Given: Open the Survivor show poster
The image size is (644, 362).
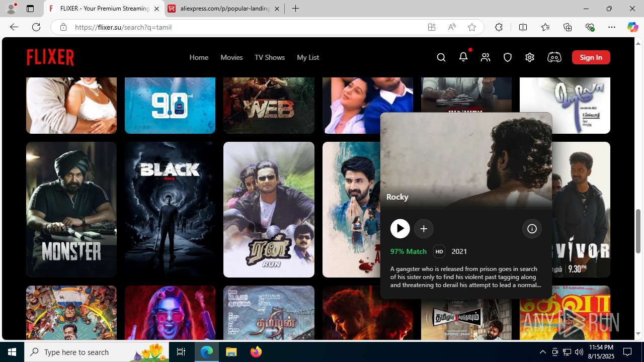Looking at the screenshot, I should coord(581,210).
